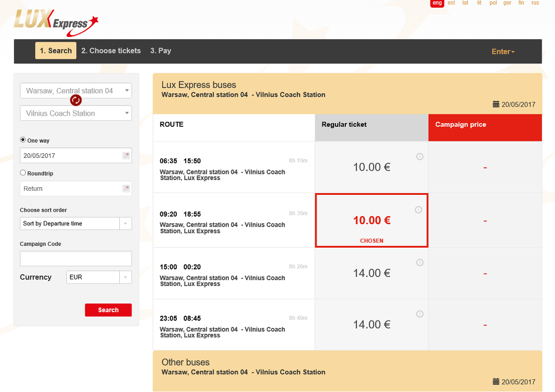Go to the 2. Choose tickets step
The height and width of the screenshot is (392, 555).
tap(111, 50)
